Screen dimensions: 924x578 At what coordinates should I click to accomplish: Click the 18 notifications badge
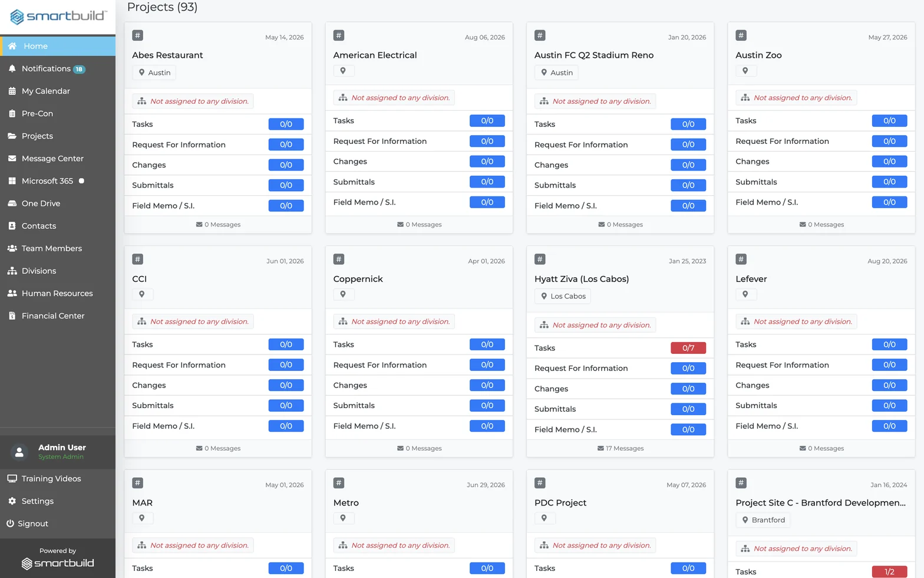[x=79, y=69]
